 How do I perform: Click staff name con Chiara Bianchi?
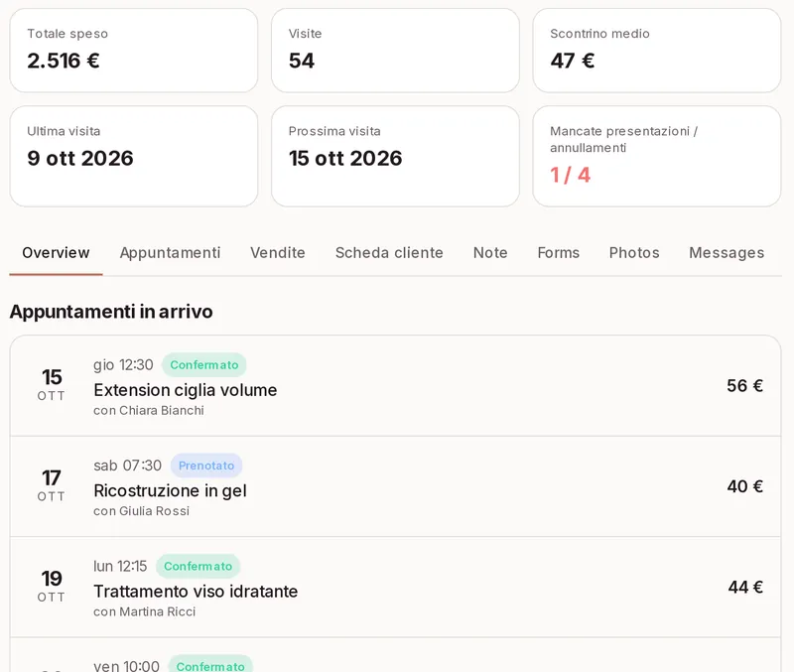(x=149, y=411)
